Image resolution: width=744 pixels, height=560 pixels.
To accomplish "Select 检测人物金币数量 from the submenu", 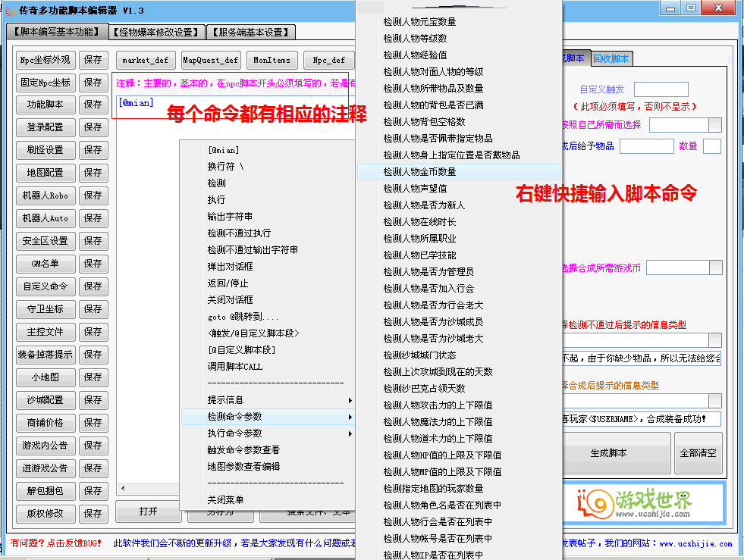I will click(419, 172).
